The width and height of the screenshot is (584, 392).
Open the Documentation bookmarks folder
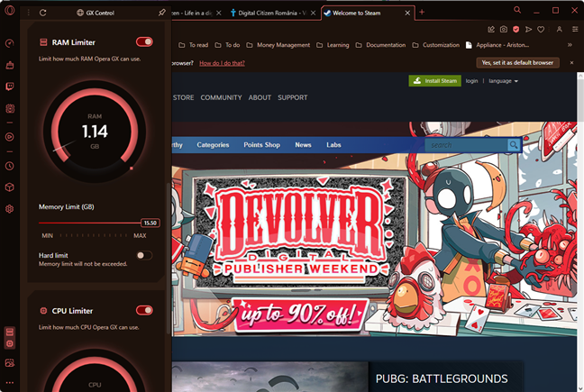[x=380, y=45]
